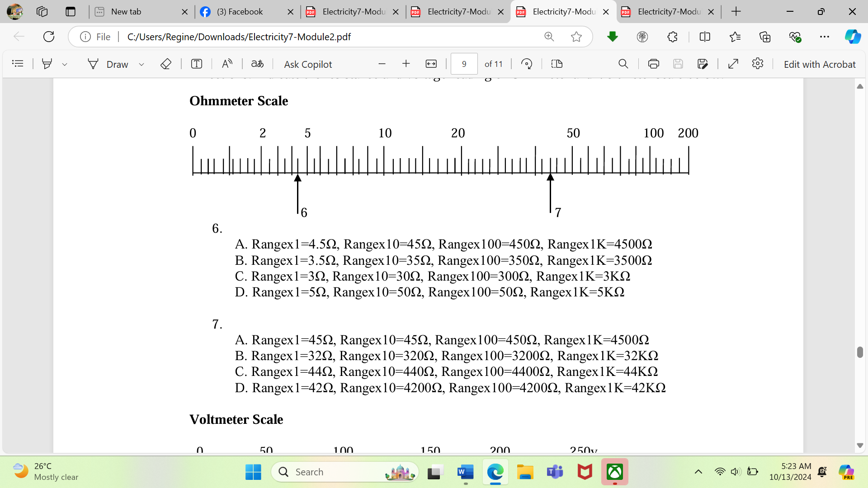Image resolution: width=868 pixels, height=488 pixels.
Task: Open the Page view options
Action: pos(557,64)
